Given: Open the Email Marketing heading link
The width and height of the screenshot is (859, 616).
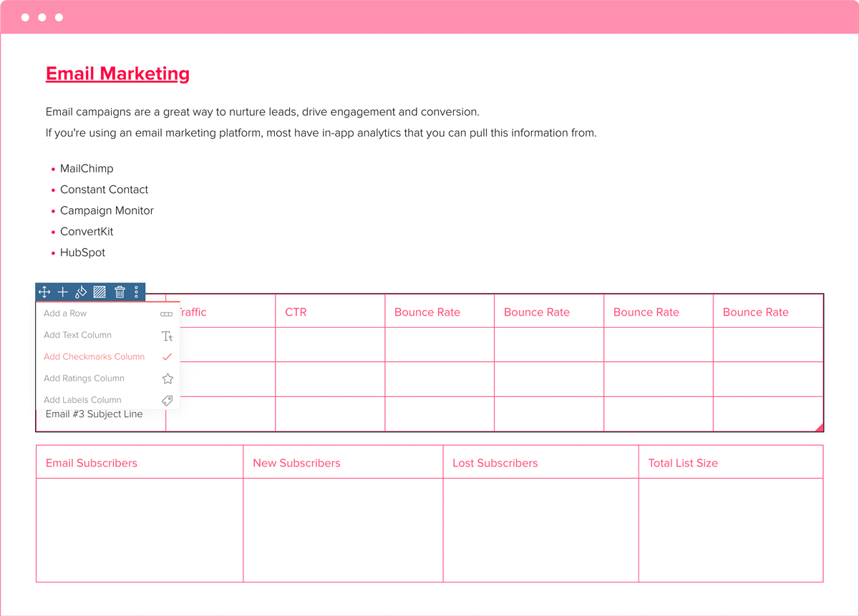Looking at the screenshot, I should coord(117,74).
